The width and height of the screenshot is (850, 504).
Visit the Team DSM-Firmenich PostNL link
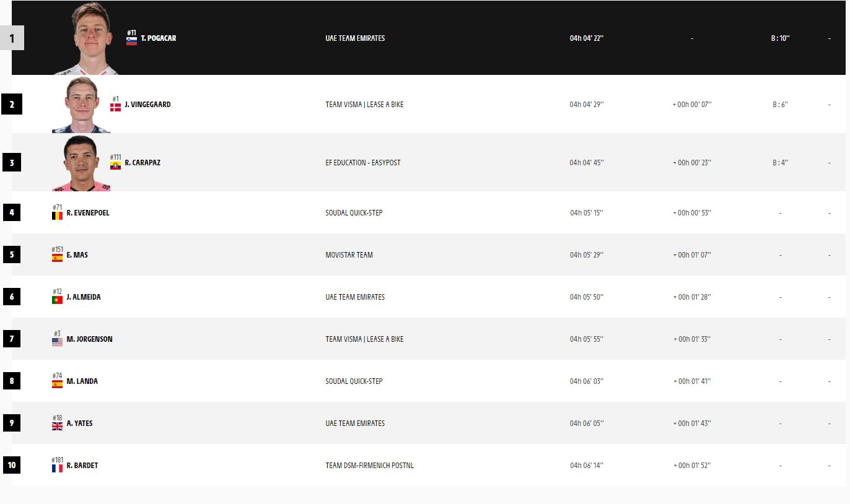[x=369, y=466]
